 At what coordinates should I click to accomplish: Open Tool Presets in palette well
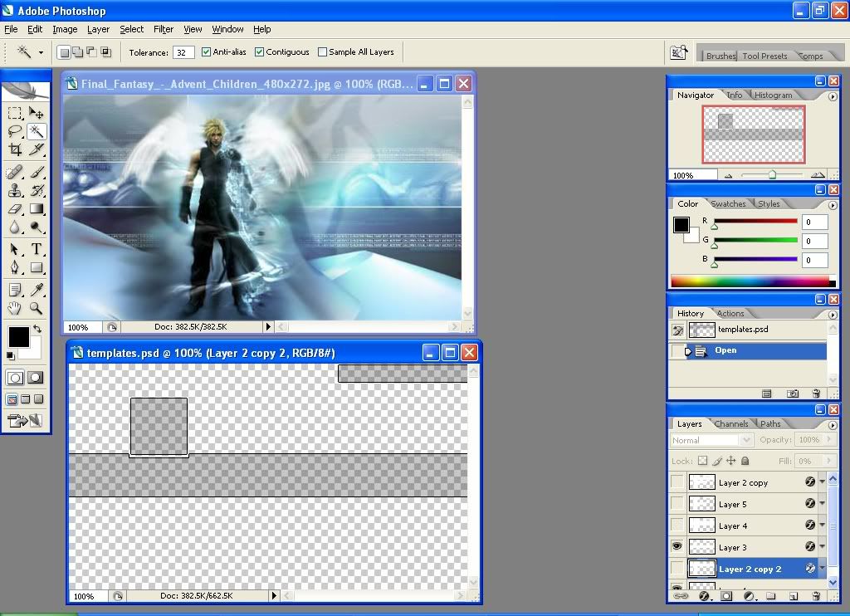coord(765,56)
